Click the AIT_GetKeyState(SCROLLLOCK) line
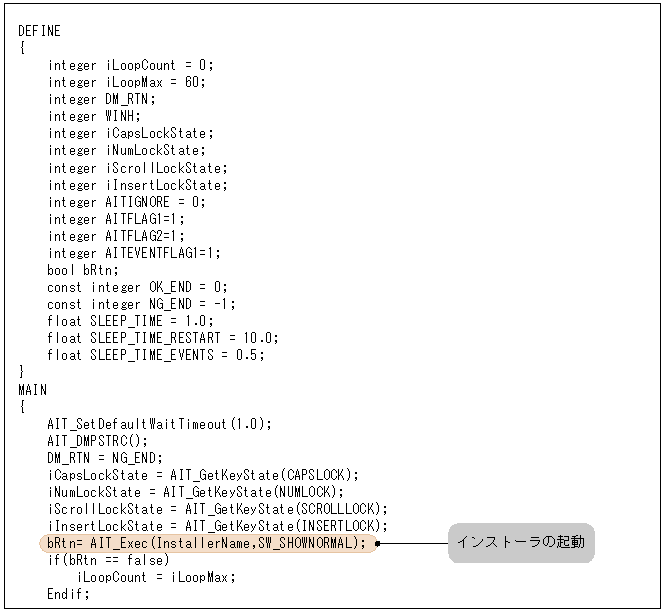The height and width of the screenshot is (612, 663). [x=217, y=509]
